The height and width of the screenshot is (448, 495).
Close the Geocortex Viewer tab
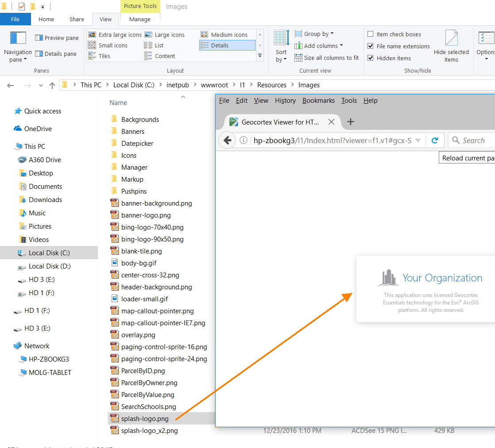click(x=331, y=122)
